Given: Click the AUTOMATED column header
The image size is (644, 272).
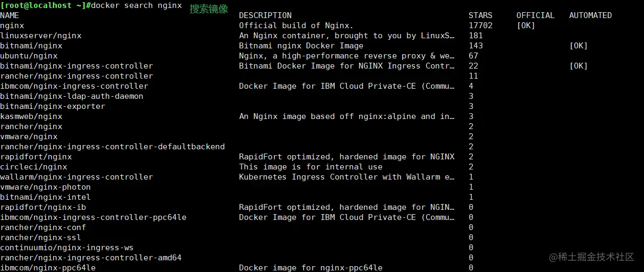Looking at the screenshot, I should click(590, 15).
